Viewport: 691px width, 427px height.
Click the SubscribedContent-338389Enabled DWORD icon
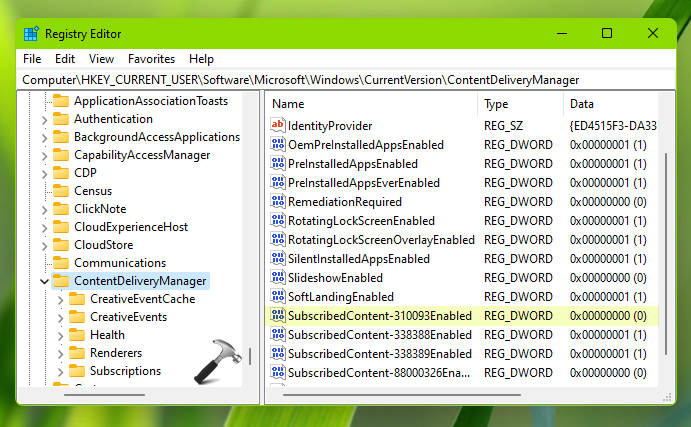pyautogui.click(x=278, y=353)
